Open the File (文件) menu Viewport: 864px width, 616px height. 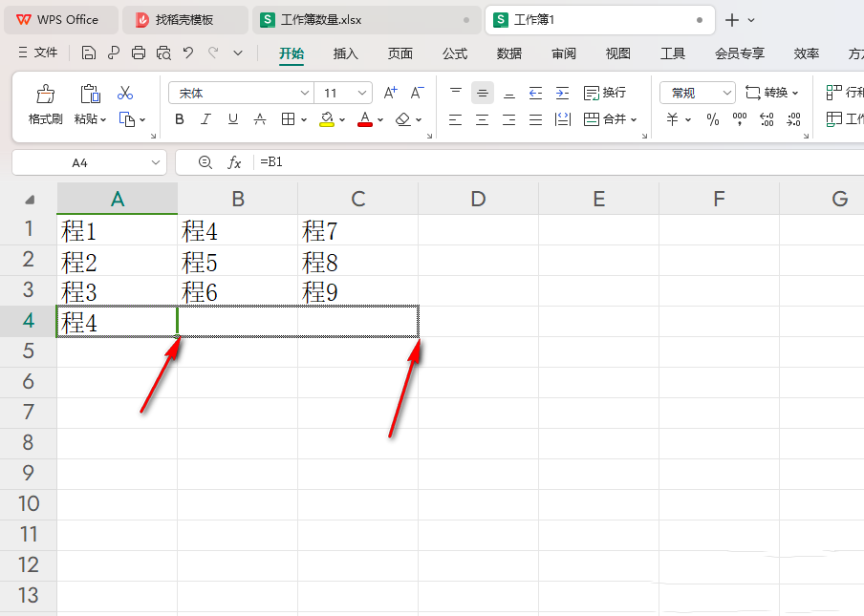38,53
